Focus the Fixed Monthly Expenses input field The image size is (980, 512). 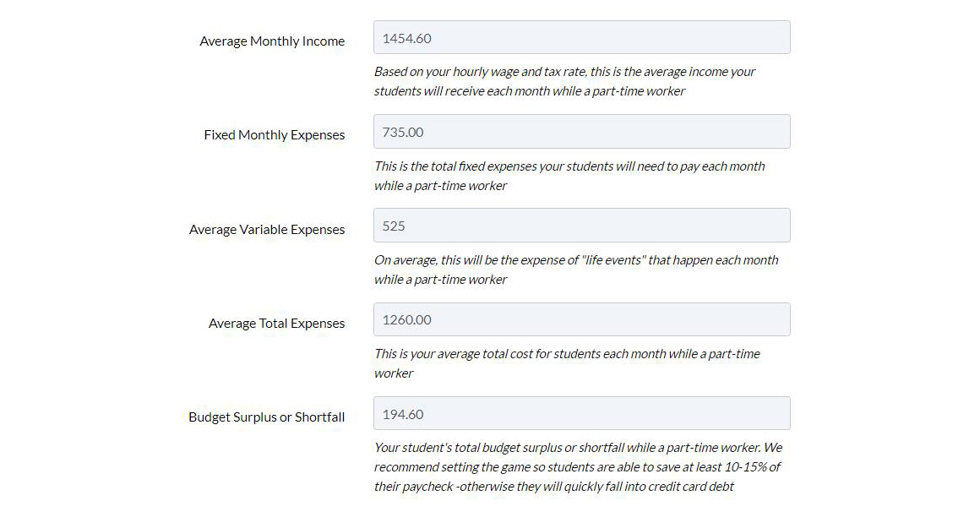[x=582, y=131]
